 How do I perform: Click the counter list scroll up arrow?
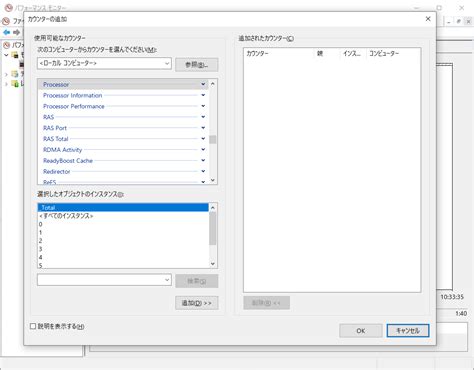(213, 84)
